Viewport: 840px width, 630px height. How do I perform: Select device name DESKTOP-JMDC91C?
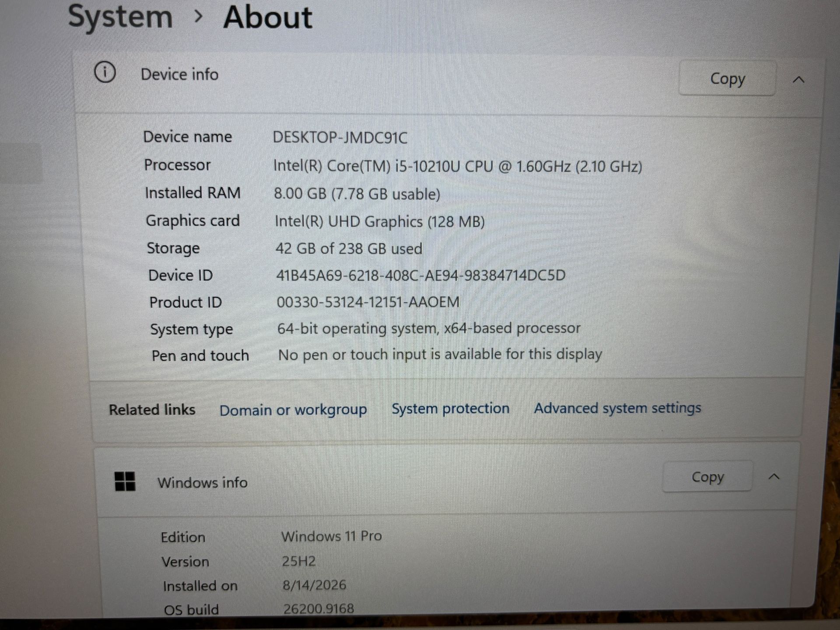[340, 138]
